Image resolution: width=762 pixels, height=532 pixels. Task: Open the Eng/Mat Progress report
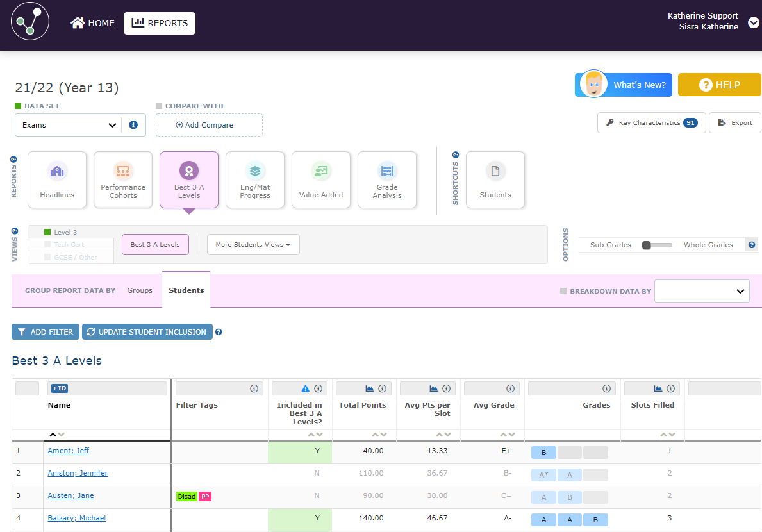255,180
